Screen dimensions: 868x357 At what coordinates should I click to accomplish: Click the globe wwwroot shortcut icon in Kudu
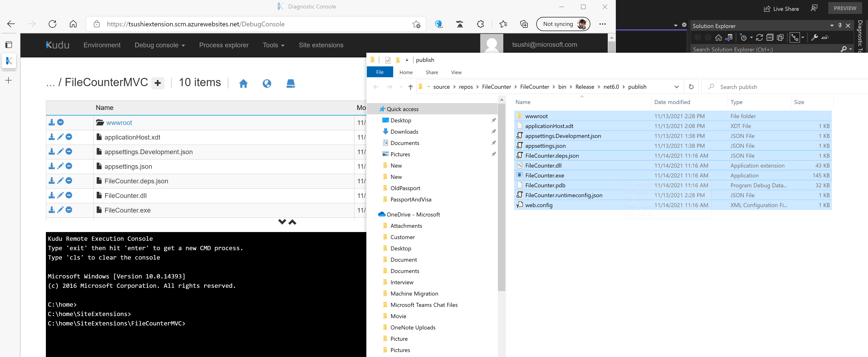point(267,83)
